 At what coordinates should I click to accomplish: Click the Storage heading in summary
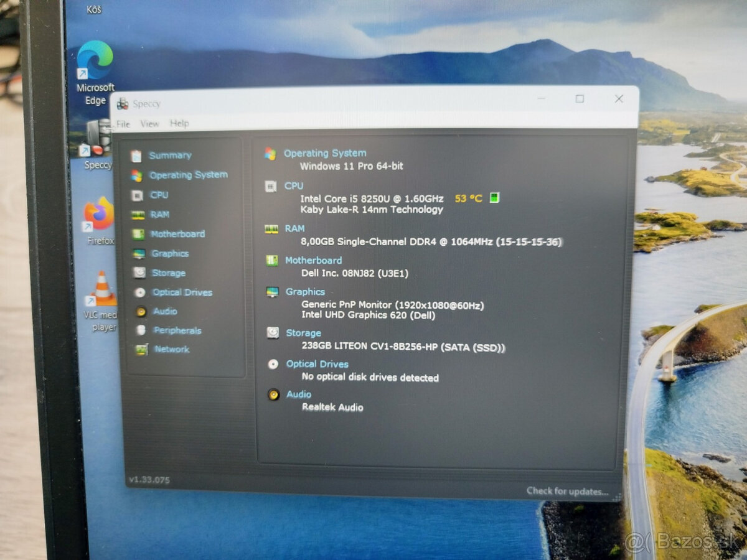point(303,333)
